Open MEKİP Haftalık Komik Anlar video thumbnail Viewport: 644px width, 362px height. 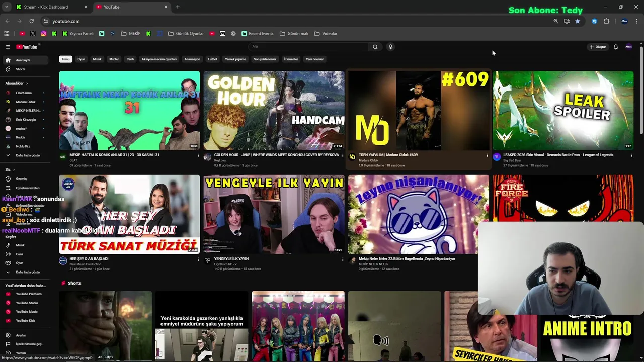click(x=129, y=111)
